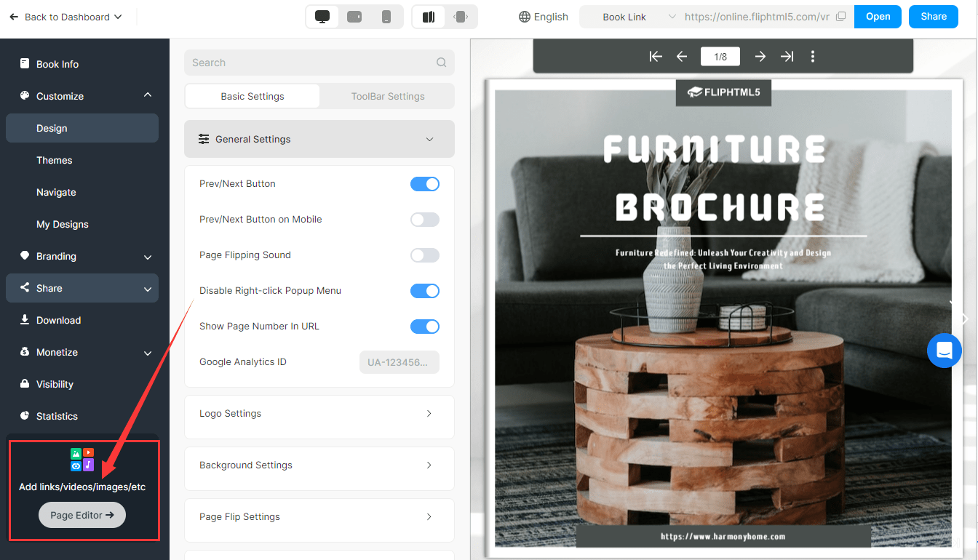The width and height of the screenshot is (978, 560).
Task: Enable Prev/Next Button on Mobile
Action: pos(425,220)
